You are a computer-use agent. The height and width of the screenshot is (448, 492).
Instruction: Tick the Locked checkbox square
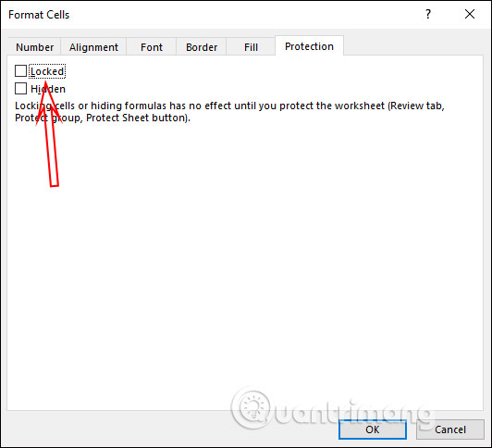click(20, 71)
